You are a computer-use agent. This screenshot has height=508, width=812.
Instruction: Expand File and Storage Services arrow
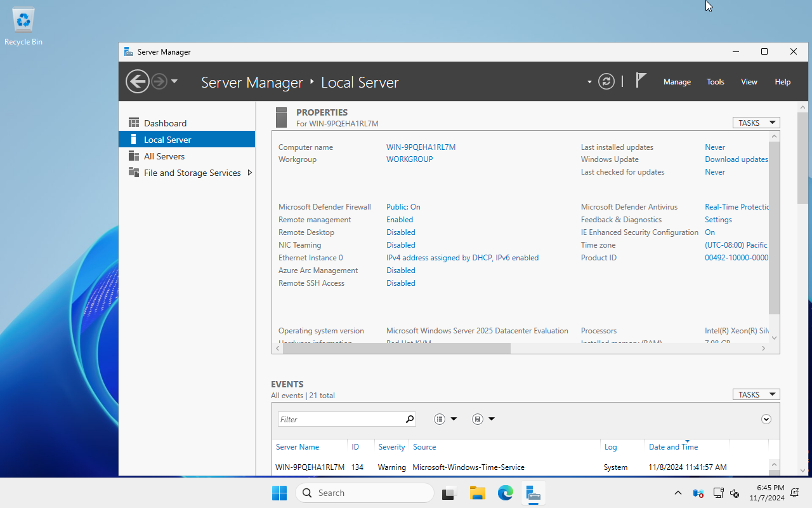point(250,173)
